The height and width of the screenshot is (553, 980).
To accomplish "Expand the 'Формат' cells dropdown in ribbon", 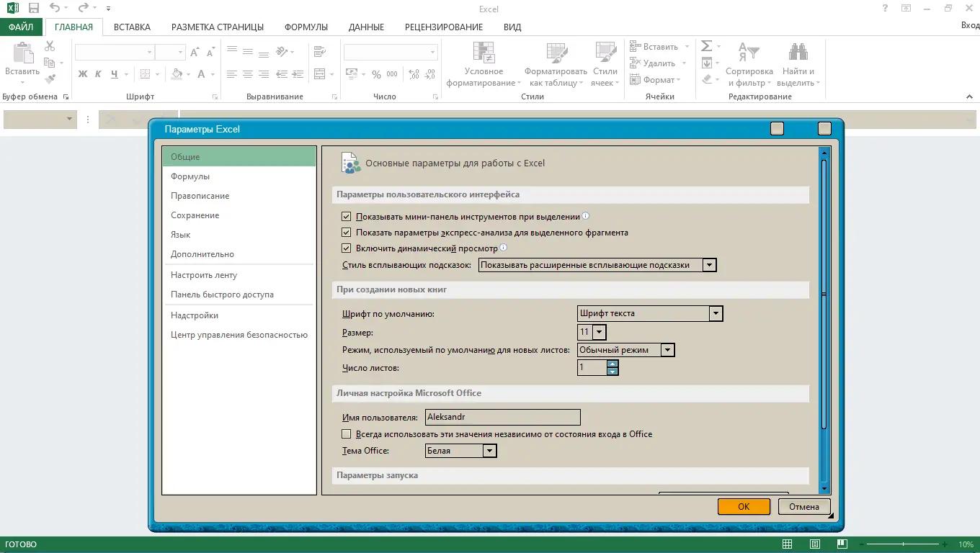I will [680, 80].
